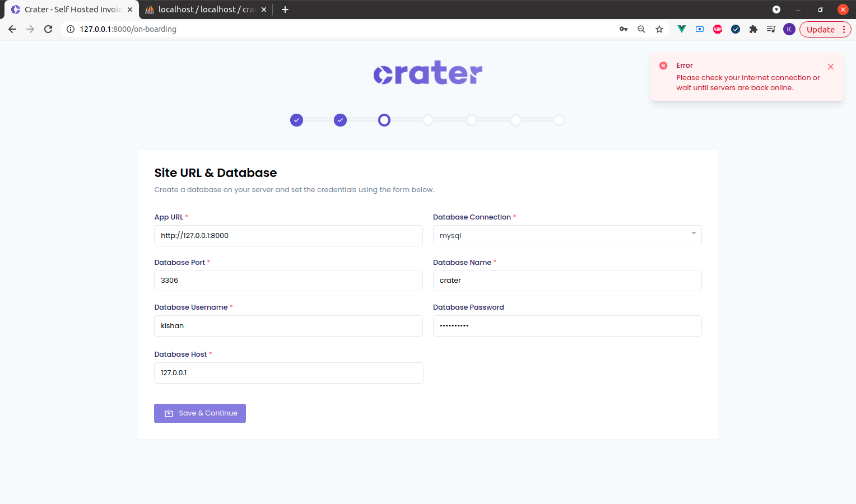The height and width of the screenshot is (504, 856).
Task: Click inside the Database Password field
Action: pos(567,326)
